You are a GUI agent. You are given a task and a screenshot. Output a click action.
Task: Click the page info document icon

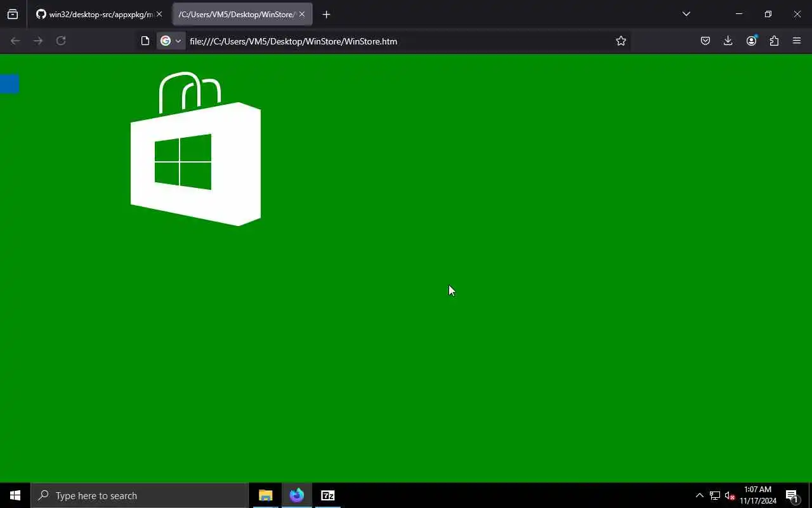(145, 41)
